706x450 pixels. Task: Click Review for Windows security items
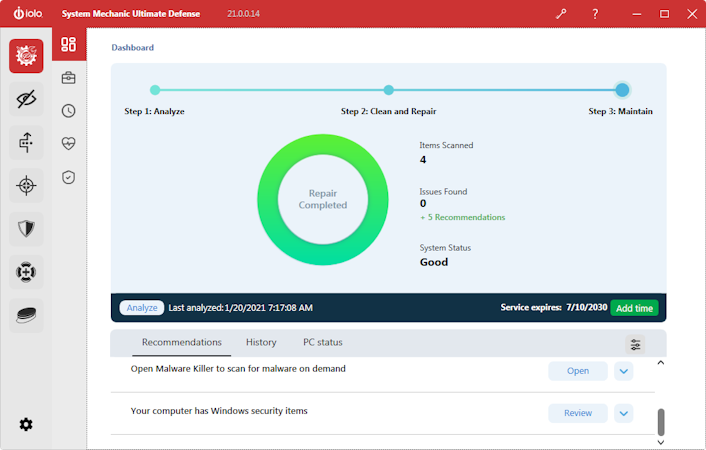[x=578, y=413]
